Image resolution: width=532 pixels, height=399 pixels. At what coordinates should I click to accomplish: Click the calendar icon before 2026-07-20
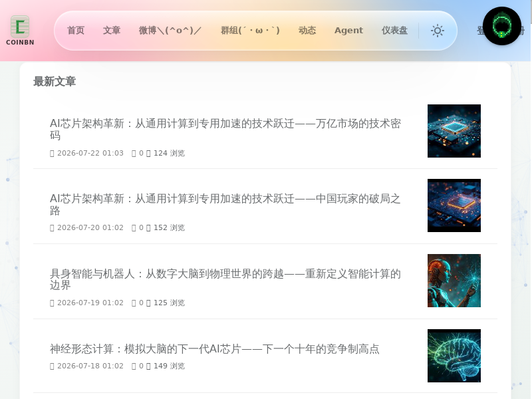coord(52,228)
